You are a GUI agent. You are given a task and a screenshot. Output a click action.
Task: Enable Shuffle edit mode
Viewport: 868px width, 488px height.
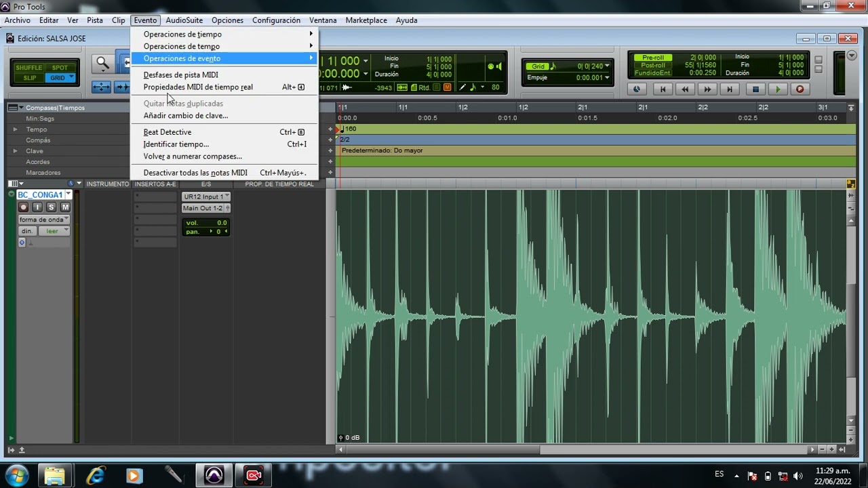point(29,68)
